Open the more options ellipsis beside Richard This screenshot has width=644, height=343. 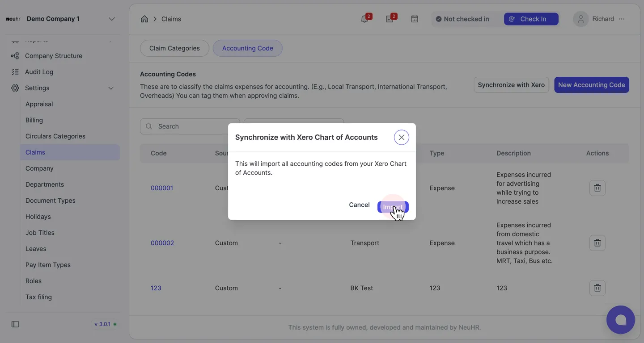(622, 19)
